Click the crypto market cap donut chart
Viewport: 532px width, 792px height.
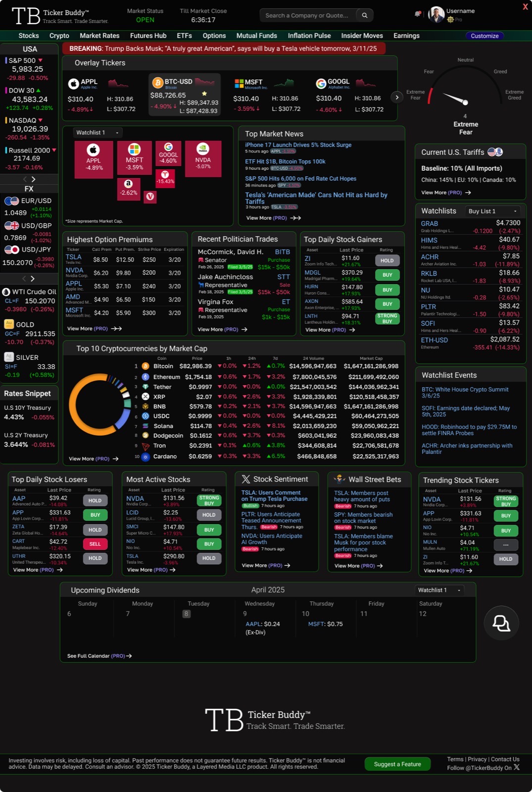click(x=99, y=404)
